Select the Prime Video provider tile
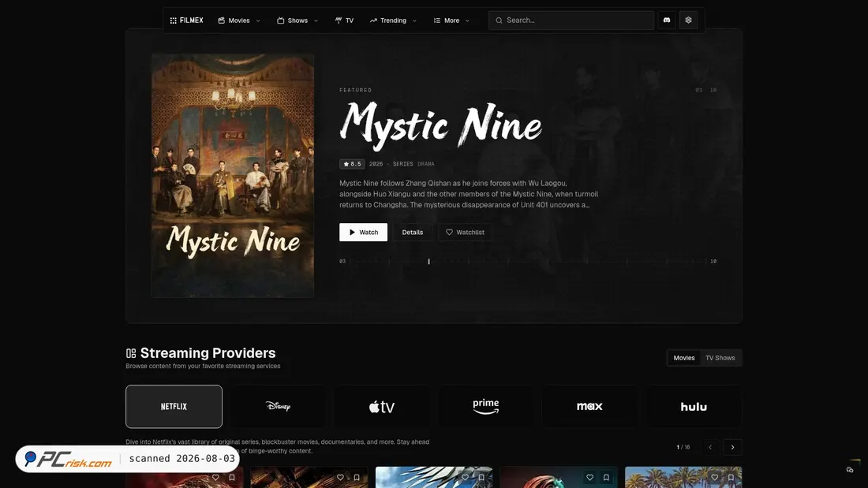Image resolution: width=868 pixels, height=488 pixels. click(485, 407)
